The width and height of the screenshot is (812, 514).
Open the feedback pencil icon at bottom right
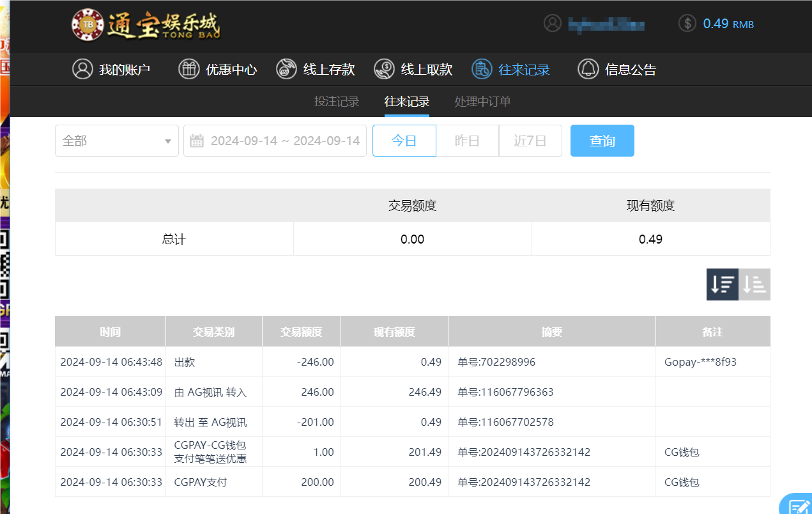click(800, 506)
